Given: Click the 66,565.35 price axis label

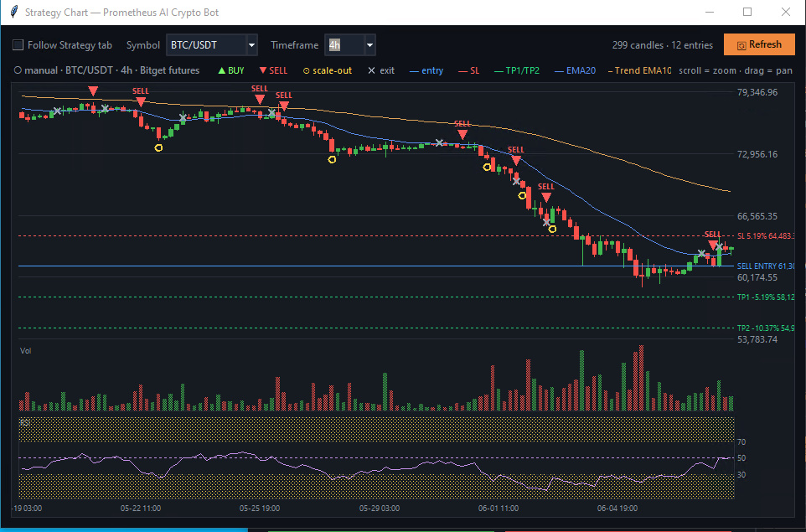Looking at the screenshot, I should pos(757,216).
